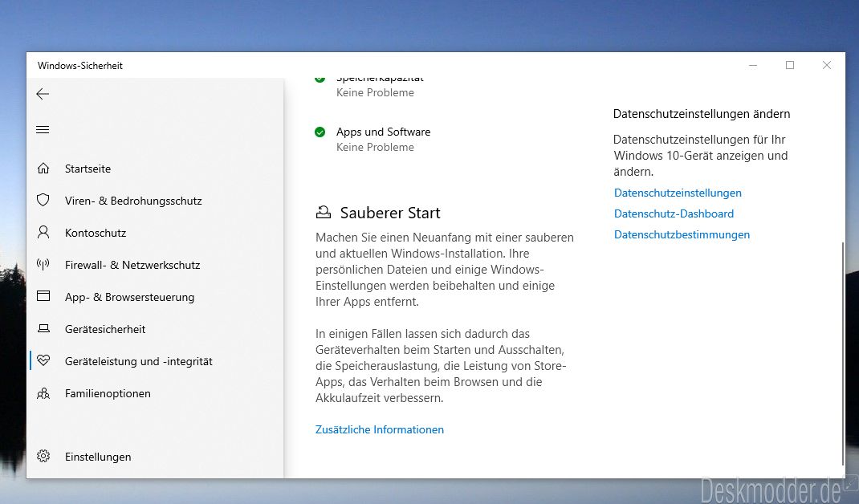Click the Windows-Sicherheit window title
The width and height of the screenshot is (859, 504).
80,66
